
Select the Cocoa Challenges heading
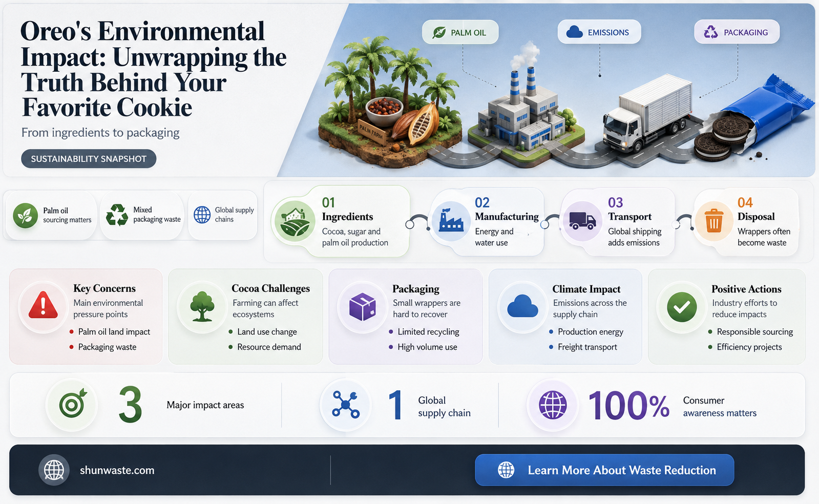pos(270,288)
